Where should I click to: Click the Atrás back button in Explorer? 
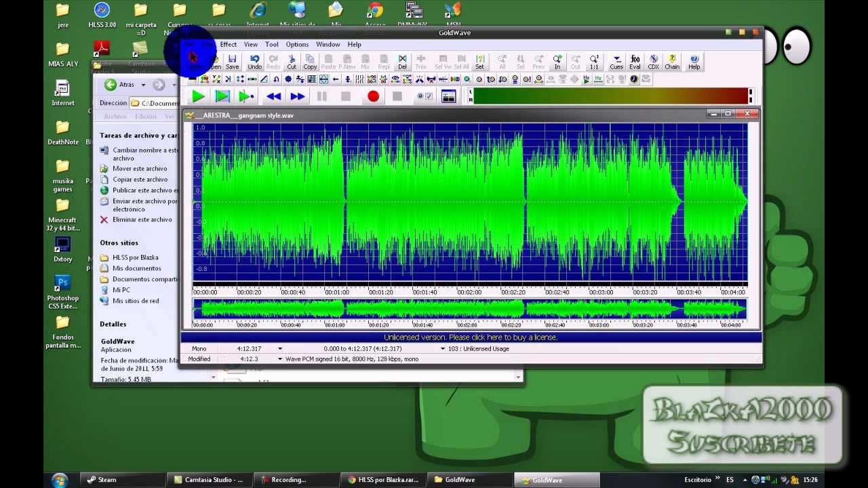tap(119, 85)
